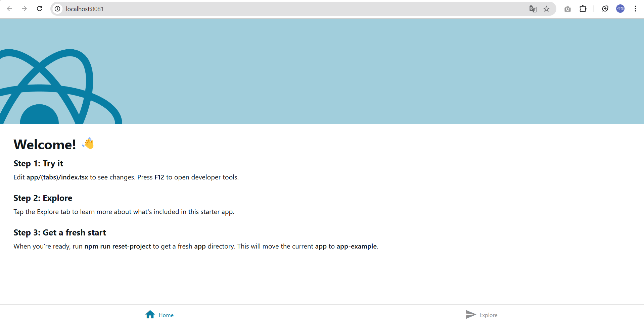This screenshot has height=322, width=644.
Task: Click the camera screenshot extension icon
Action: pos(567,9)
